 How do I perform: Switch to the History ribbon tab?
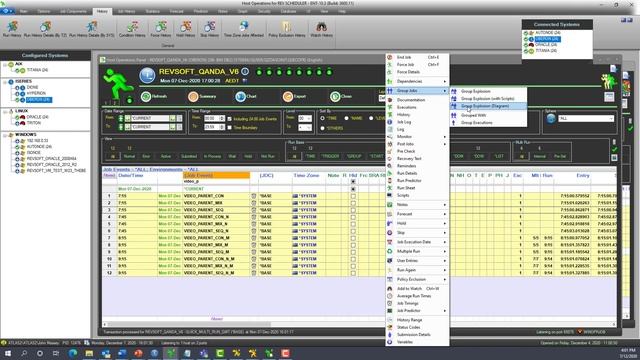coord(102,11)
